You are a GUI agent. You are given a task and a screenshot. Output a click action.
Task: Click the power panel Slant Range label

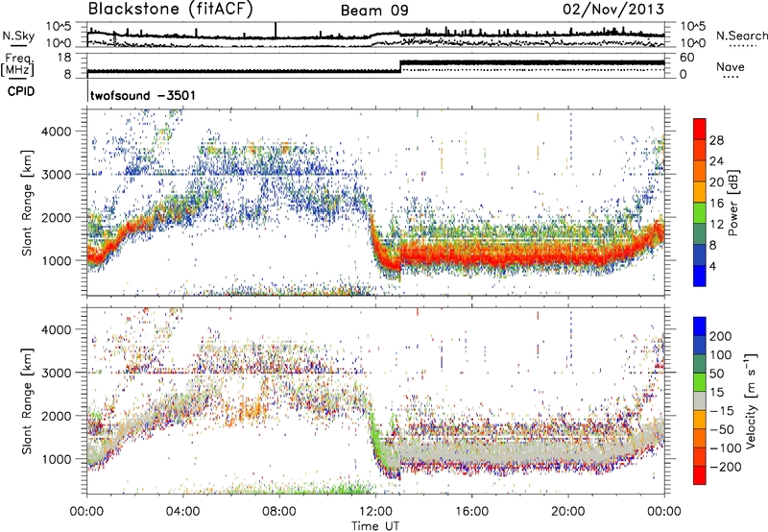27,203
